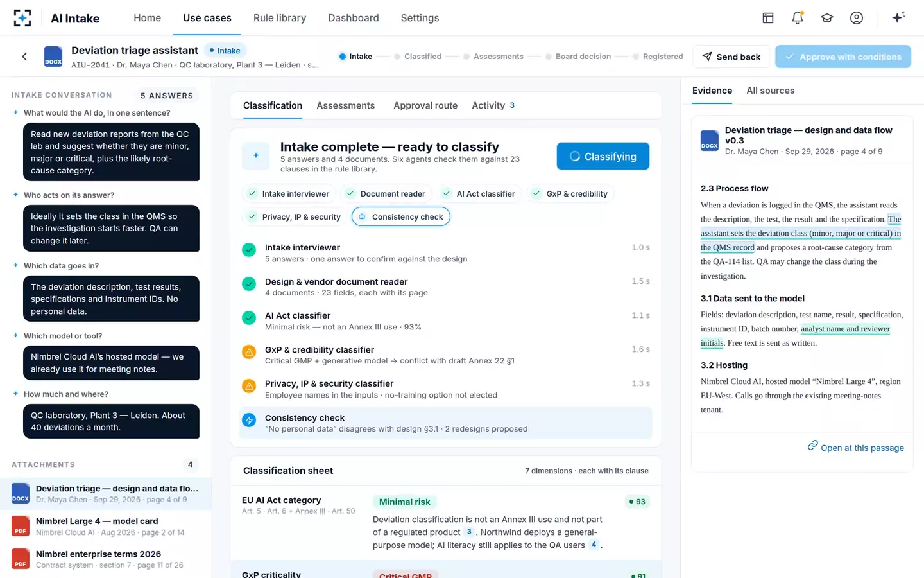Click the green check icon beside AI Act classifier row
924x578 pixels.
coord(249,318)
